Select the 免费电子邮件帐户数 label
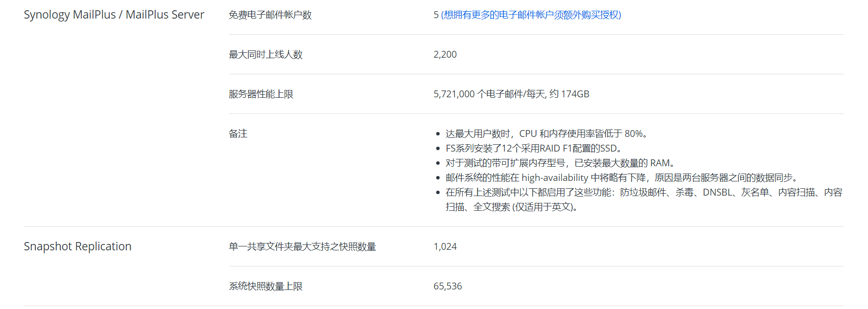868x309 pixels. [270, 15]
